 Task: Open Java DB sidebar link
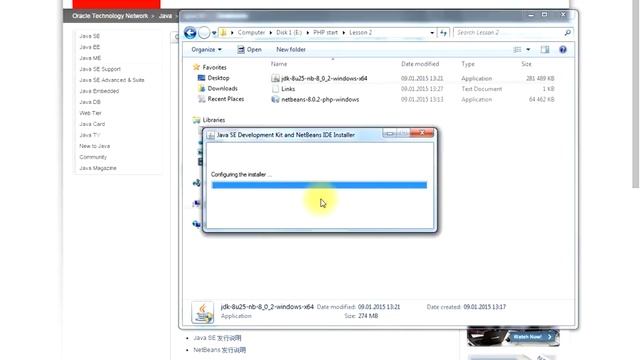tap(90, 102)
